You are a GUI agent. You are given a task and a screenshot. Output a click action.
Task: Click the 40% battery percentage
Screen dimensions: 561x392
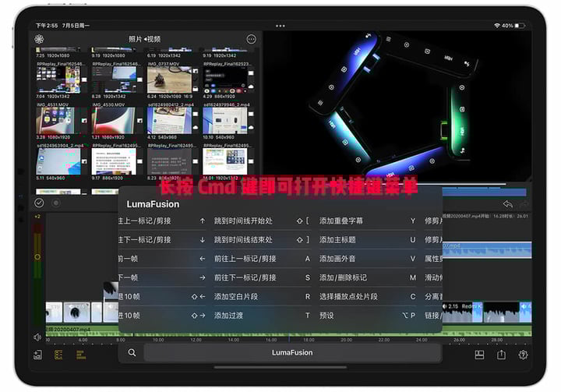tap(507, 26)
